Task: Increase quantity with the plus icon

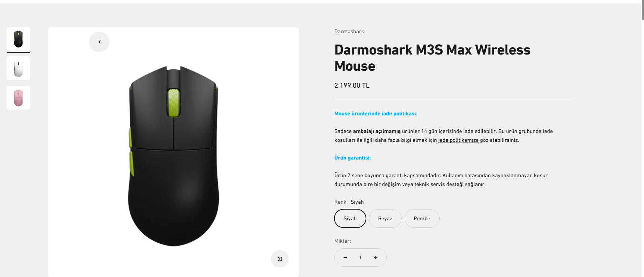Action: click(x=376, y=257)
